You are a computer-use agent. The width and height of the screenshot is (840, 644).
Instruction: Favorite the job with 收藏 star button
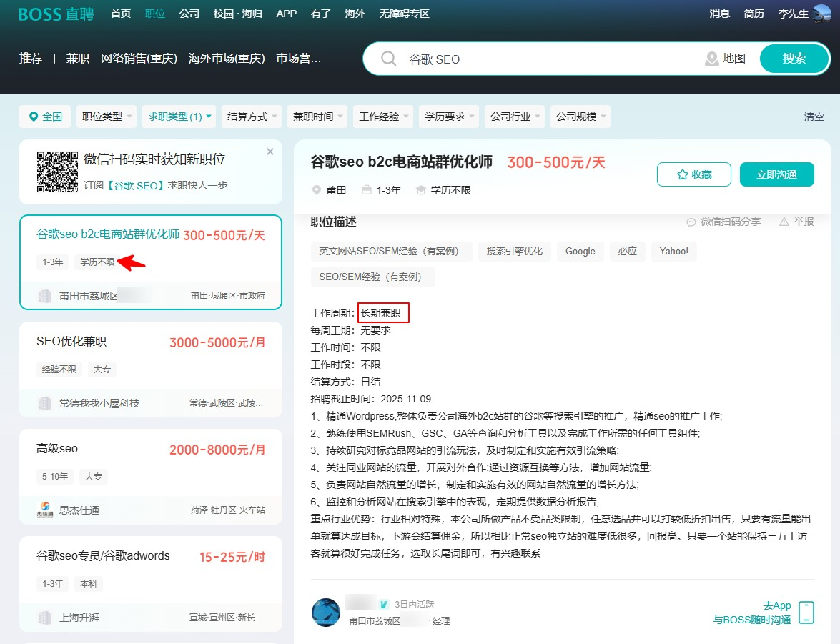coord(693,174)
